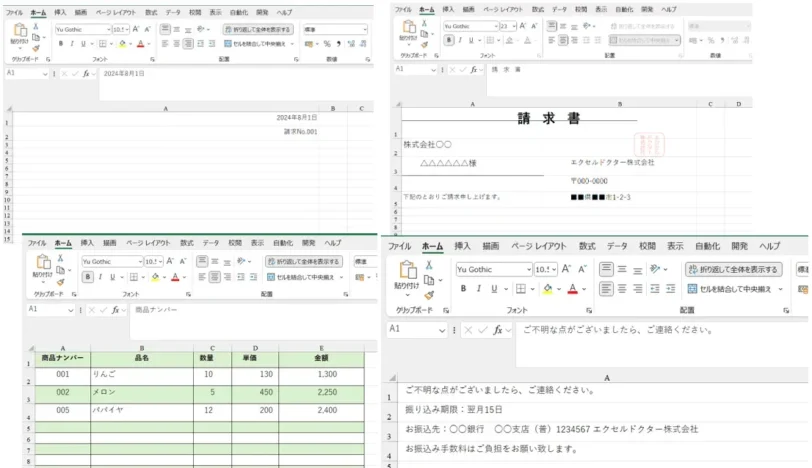812x468 pixels.
Task: Click Bold in the ご不明な点 notes window
Action: pyautogui.click(x=463, y=289)
